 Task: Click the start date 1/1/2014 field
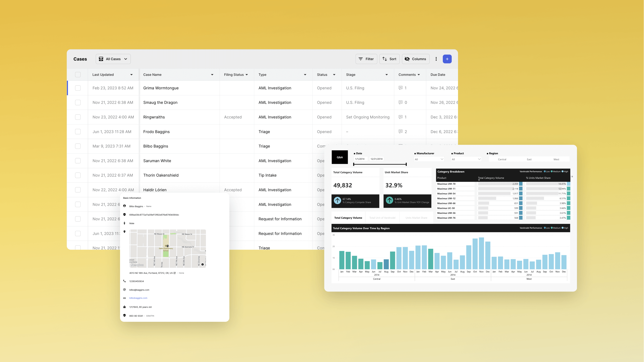click(x=360, y=159)
